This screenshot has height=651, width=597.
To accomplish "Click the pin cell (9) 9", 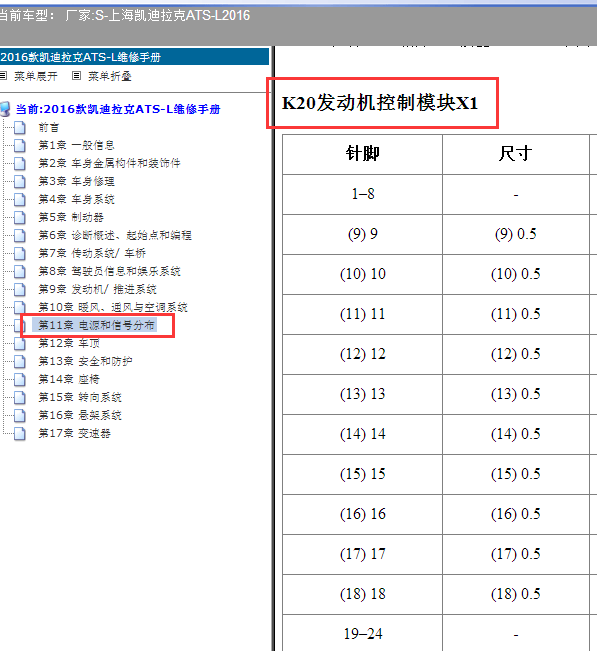I will 362,234.
